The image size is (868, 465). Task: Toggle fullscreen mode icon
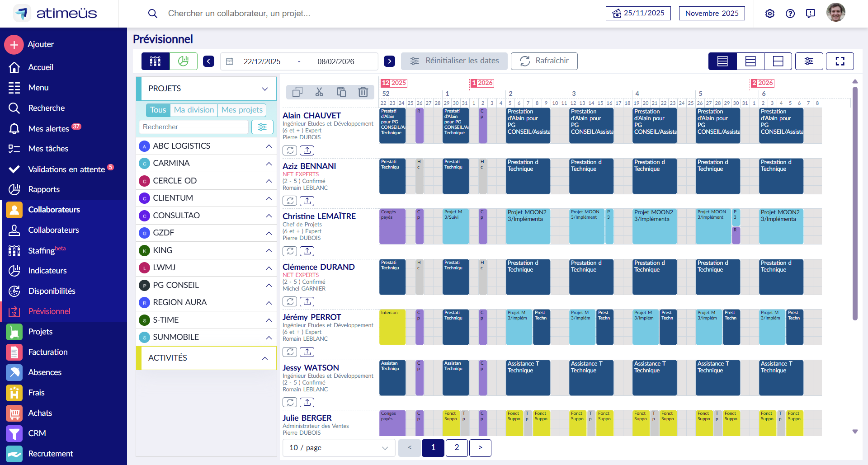[840, 61]
